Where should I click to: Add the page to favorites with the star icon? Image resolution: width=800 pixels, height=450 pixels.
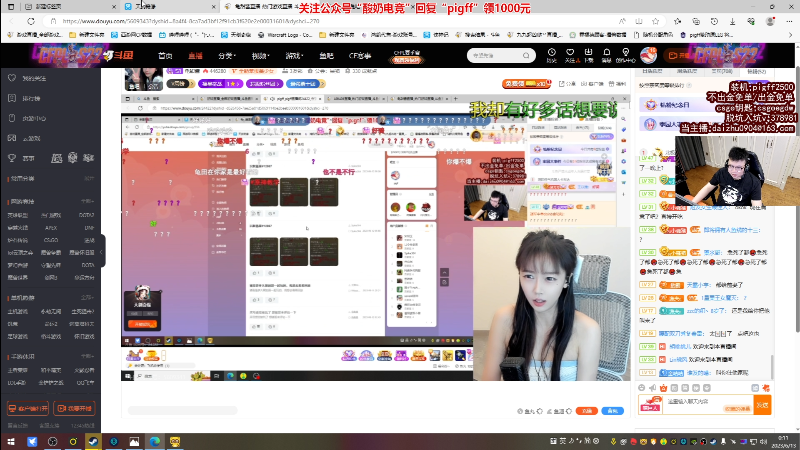pyautogui.click(x=656, y=21)
